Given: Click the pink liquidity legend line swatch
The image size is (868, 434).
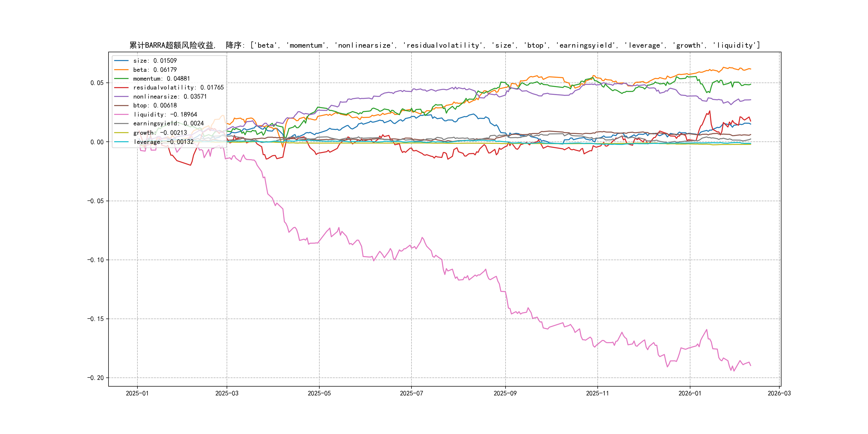Looking at the screenshot, I should [121, 115].
